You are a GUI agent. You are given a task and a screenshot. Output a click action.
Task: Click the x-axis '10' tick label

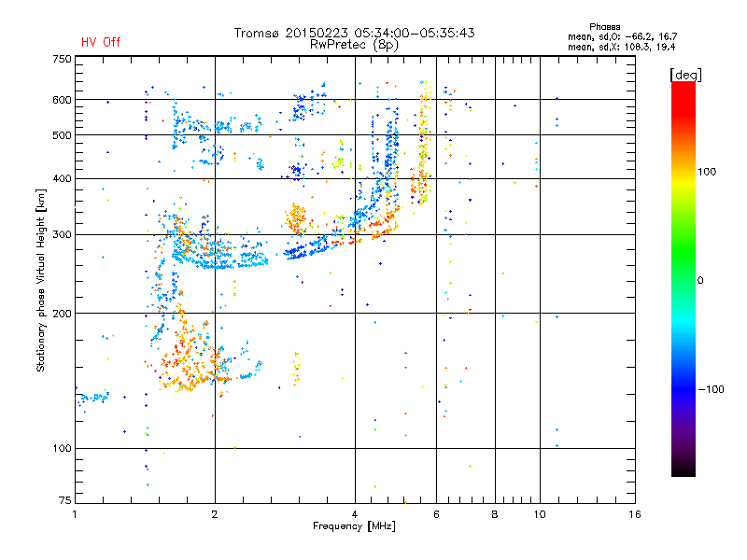pyautogui.click(x=540, y=514)
